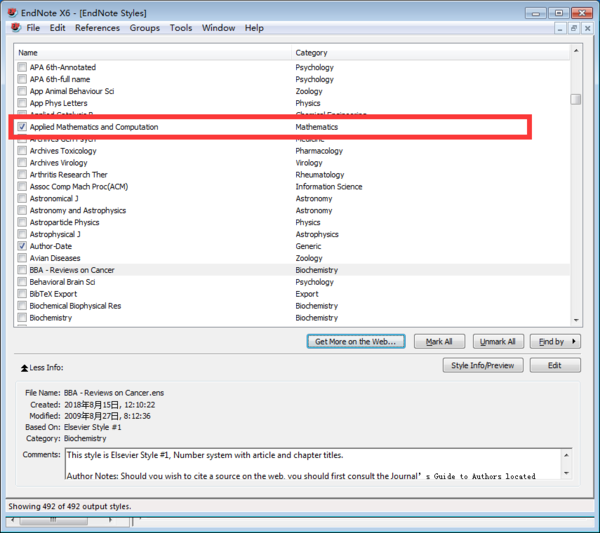Click the Pharmacology category cell
600x533 pixels.
319,151
